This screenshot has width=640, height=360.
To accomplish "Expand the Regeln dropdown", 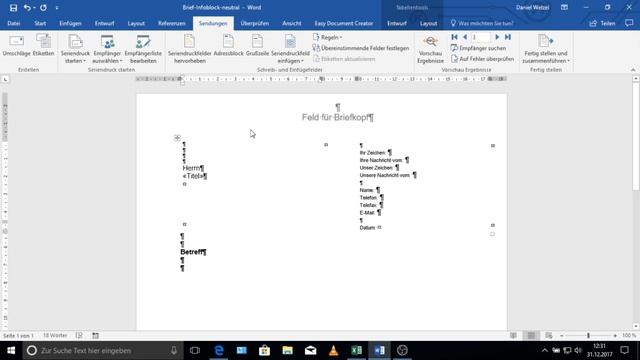I will [327, 37].
